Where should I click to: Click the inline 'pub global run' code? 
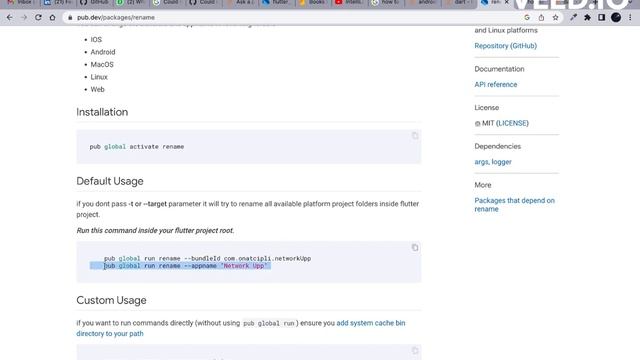[269, 323]
